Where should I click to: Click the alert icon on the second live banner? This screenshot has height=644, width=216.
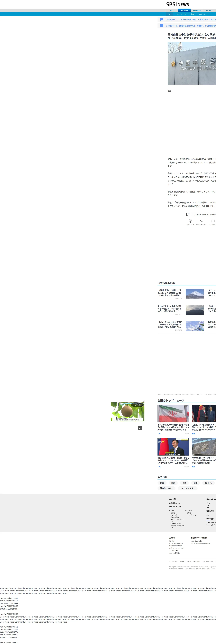coord(162,25)
